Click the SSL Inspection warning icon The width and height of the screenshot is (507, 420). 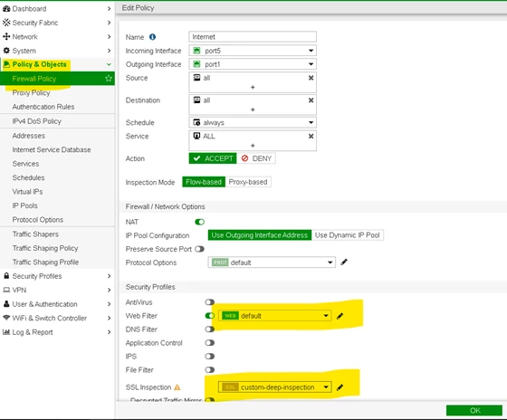[x=177, y=387]
